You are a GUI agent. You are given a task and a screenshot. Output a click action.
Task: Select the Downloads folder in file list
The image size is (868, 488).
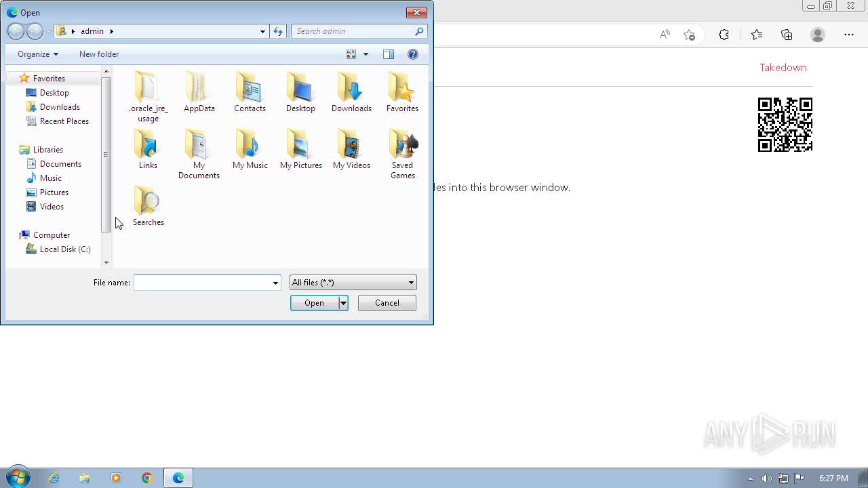click(351, 92)
